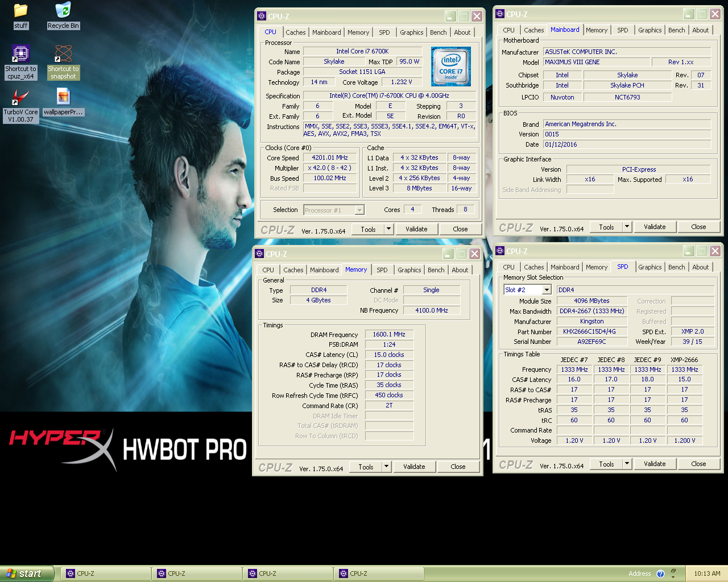Screen dimensions: 728x582
Task: Activate the first CPU-Z taskbar button
Action: pos(106,573)
